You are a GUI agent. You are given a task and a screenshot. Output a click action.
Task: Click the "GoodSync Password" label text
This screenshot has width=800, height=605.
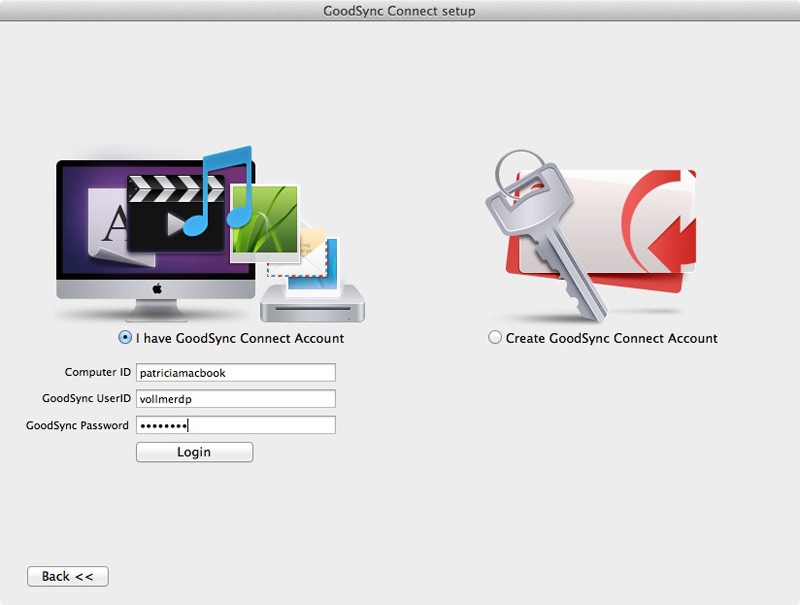(77, 425)
